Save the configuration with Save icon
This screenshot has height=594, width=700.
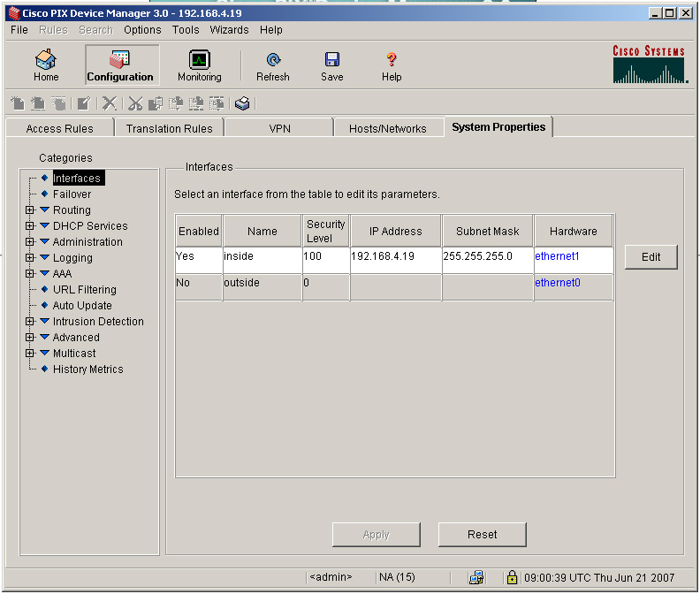tap(332, 65)
